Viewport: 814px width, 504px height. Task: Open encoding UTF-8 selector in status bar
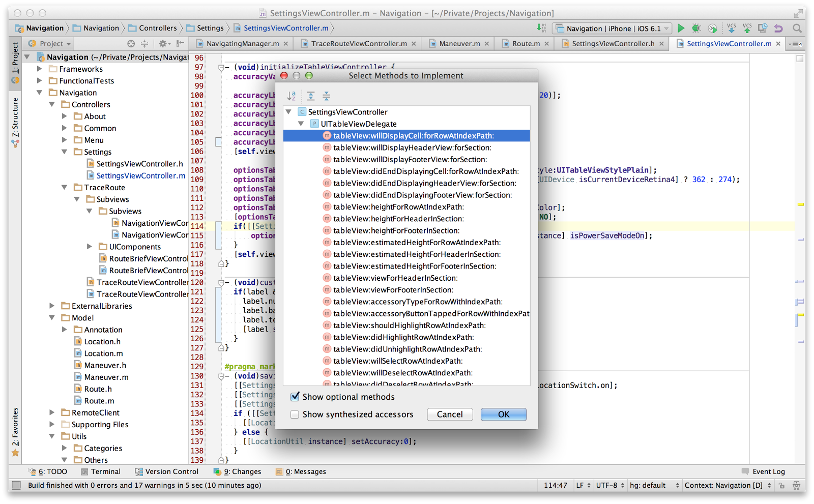tap(610, 485)
